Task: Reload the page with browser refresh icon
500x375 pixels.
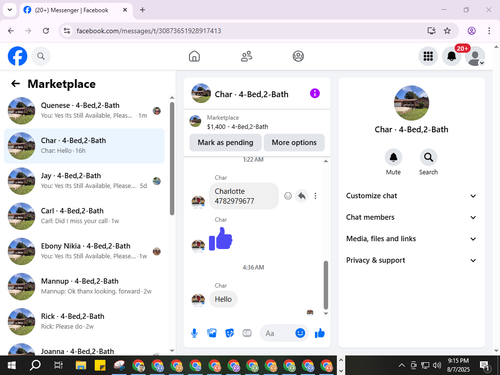Action: click(x=46, y=31)
